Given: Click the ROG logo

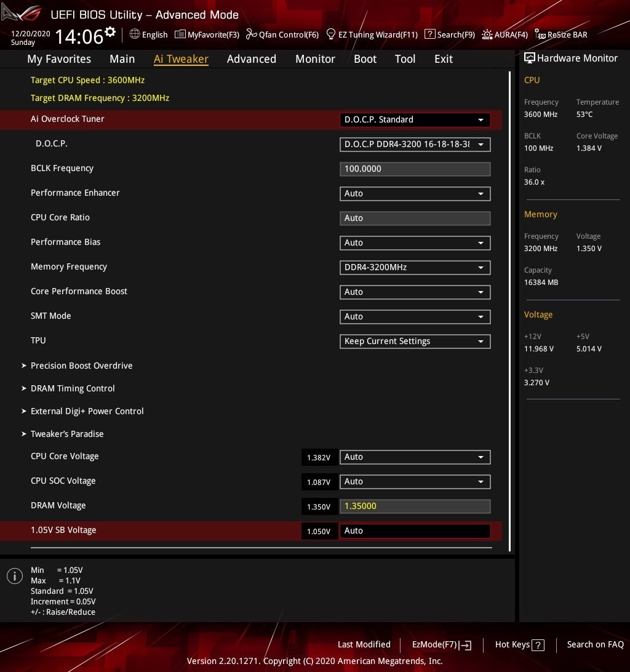Looking at the screenshot, I should click(x=22, y=13).
